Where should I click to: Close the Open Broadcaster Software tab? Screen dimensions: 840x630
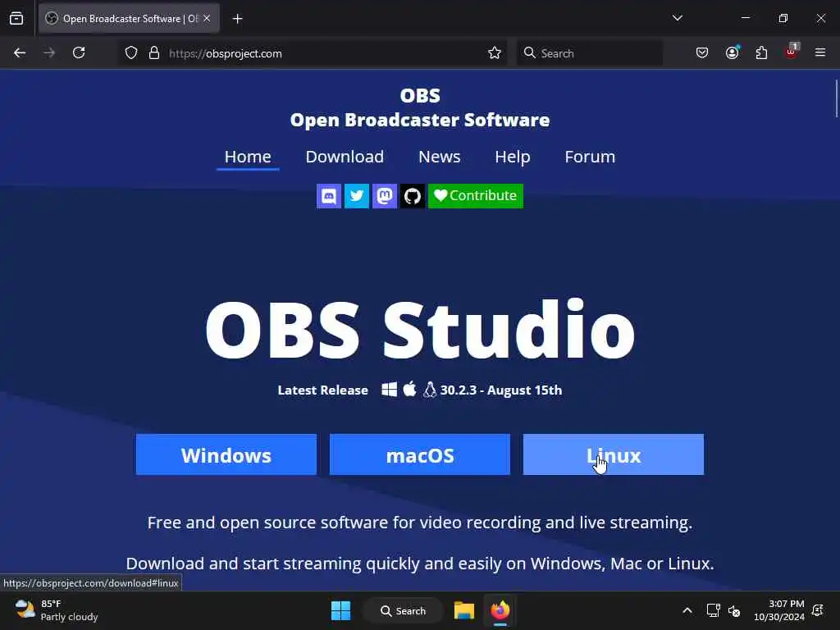207,19
